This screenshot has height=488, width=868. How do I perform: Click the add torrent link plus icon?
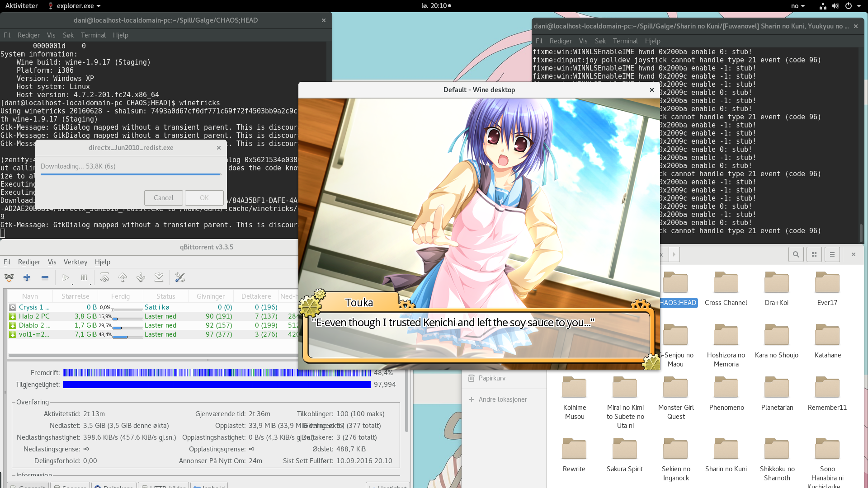(x=27, y=277)
